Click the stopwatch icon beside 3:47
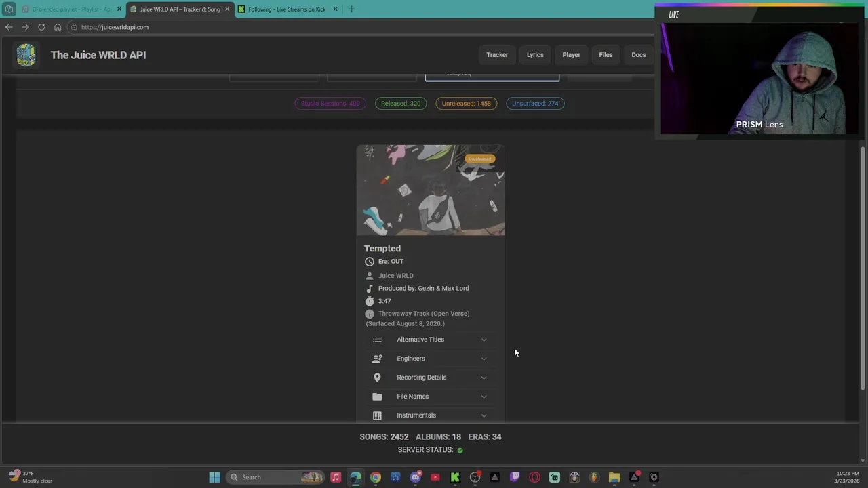 click(x=370, y=301)
